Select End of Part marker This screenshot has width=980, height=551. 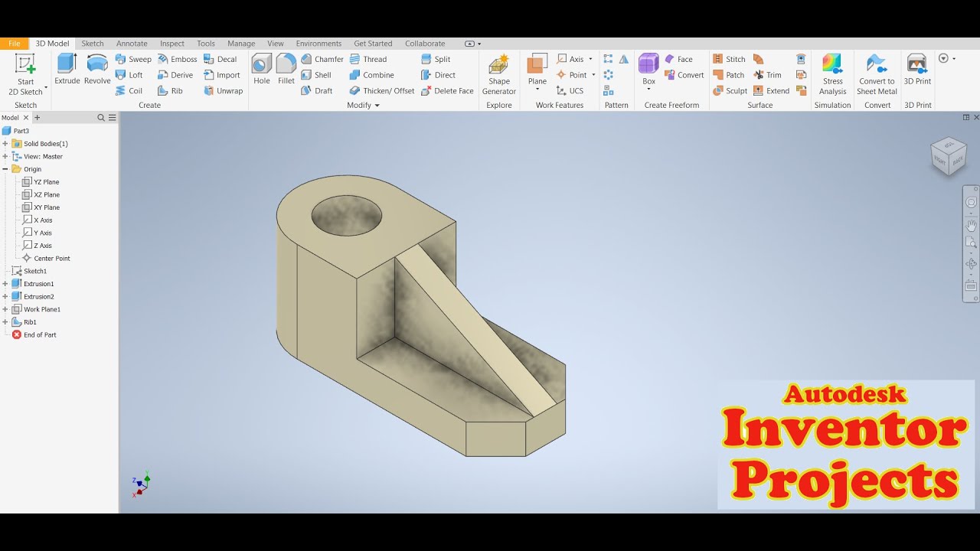34,335
